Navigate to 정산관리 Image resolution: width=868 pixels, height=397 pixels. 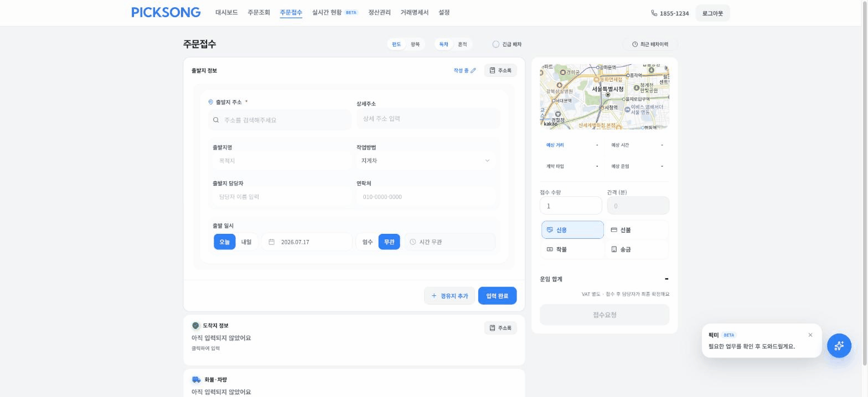click(379, 12)
